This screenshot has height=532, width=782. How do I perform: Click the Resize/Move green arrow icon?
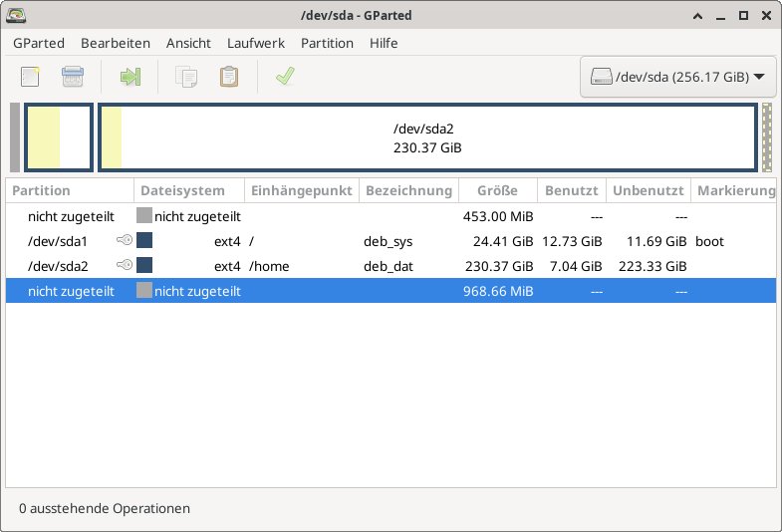(x=130, y=77)
